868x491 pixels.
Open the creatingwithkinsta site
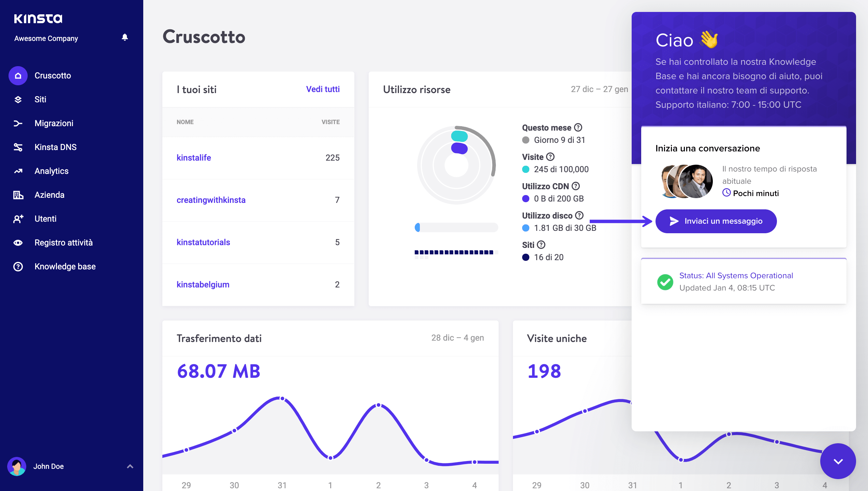pyautogui.click(x=211, y=200)
